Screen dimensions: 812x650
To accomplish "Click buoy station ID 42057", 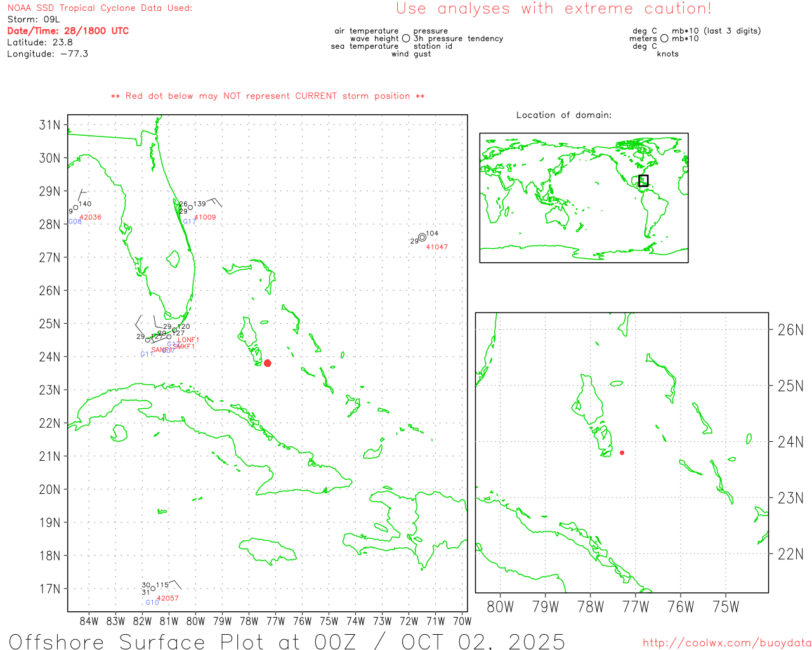I will pos(167,598).
